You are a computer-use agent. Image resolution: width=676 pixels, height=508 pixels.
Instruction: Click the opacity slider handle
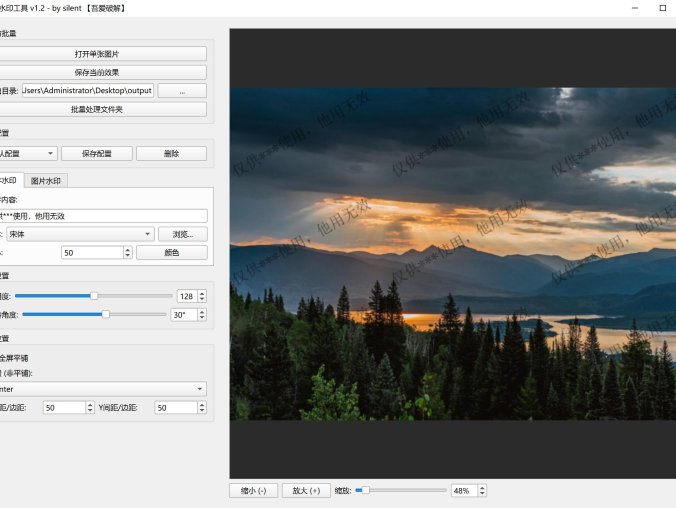[x=94, y=296]
